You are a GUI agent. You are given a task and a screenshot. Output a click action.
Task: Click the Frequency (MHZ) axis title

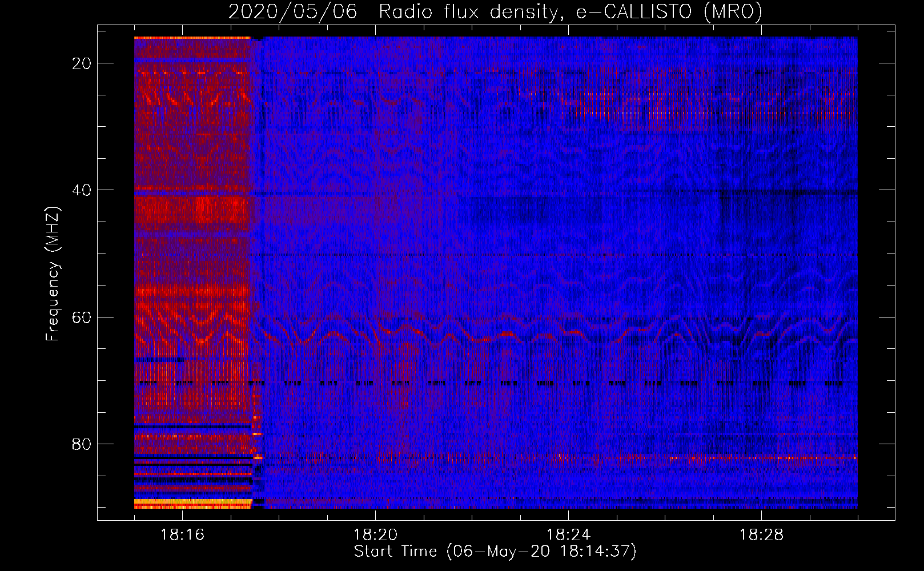pyautogui.click(x=53, y=274)
